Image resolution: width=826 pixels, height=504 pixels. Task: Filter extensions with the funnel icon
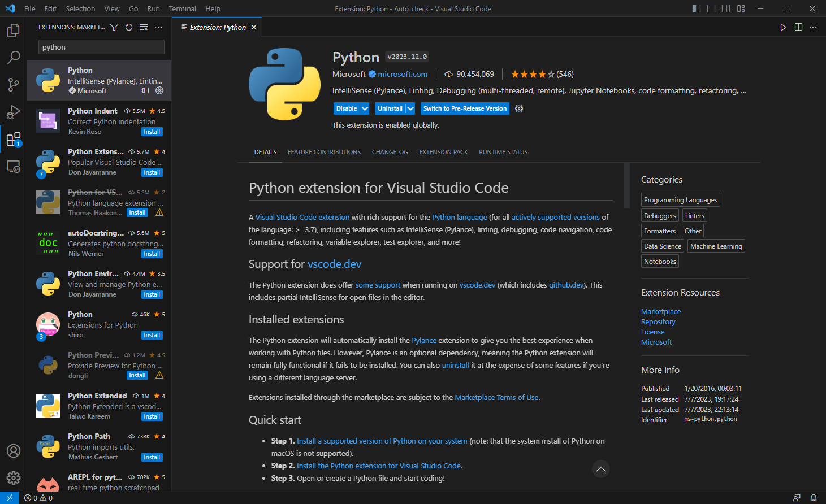114,27
